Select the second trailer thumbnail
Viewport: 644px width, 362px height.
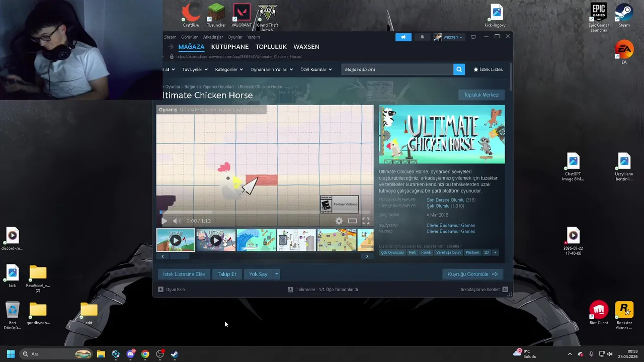[x=216, y=240]
